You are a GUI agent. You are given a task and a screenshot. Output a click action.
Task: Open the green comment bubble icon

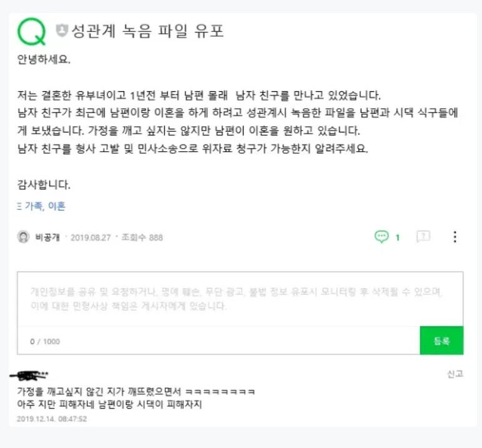381,237
